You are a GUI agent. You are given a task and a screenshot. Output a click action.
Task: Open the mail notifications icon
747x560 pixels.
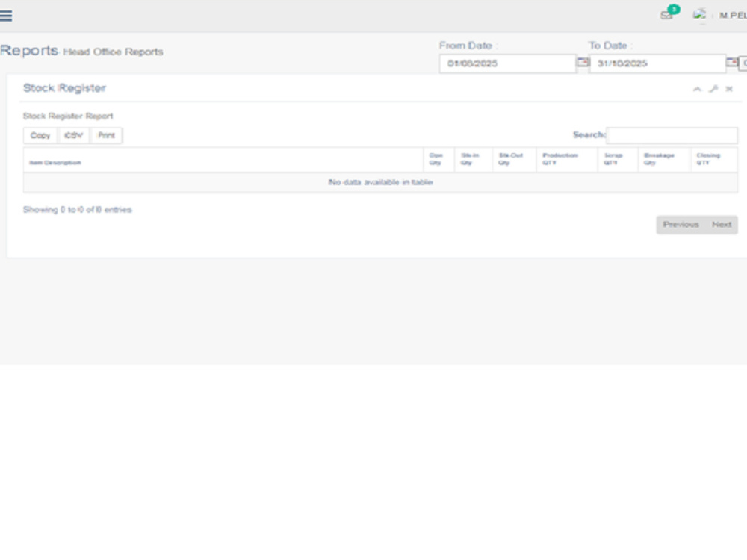pos(666,15)
